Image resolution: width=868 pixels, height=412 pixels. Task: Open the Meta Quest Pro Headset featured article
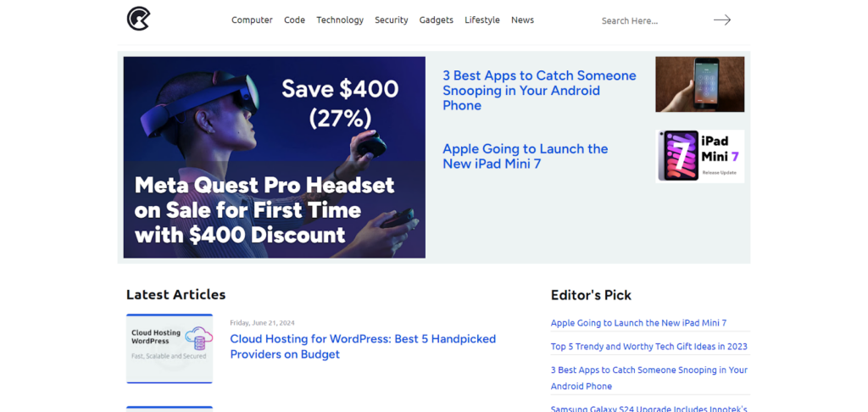(264, 209)
